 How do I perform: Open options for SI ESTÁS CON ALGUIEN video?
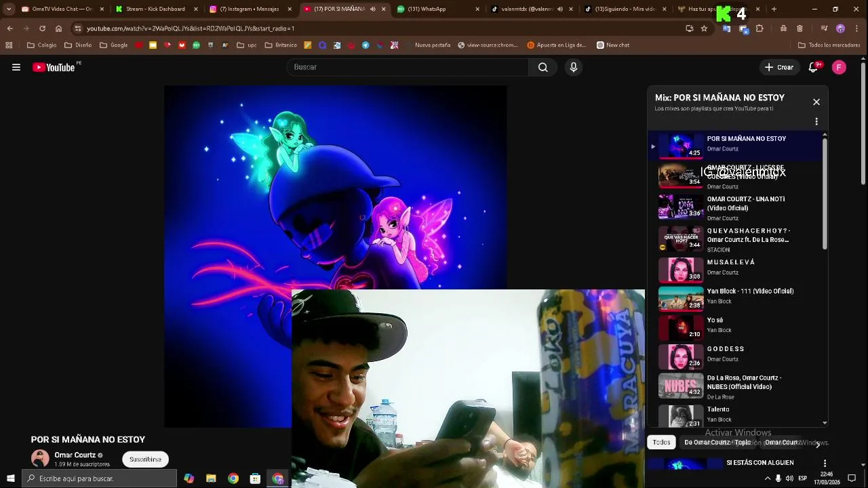825,463
